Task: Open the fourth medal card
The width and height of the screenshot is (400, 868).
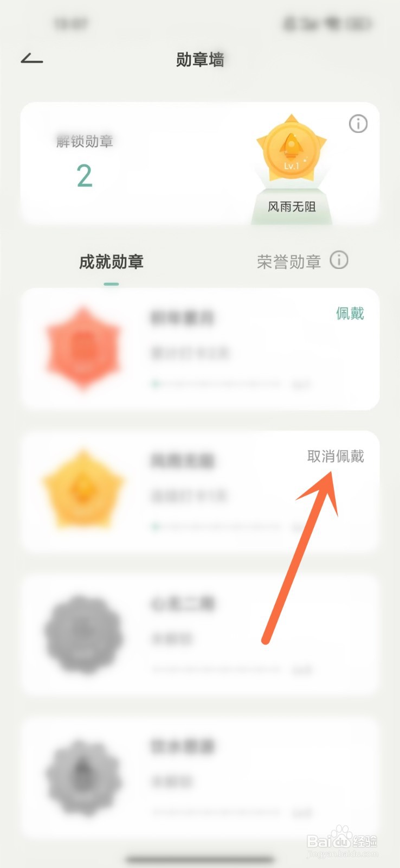Action: [200, 777]
